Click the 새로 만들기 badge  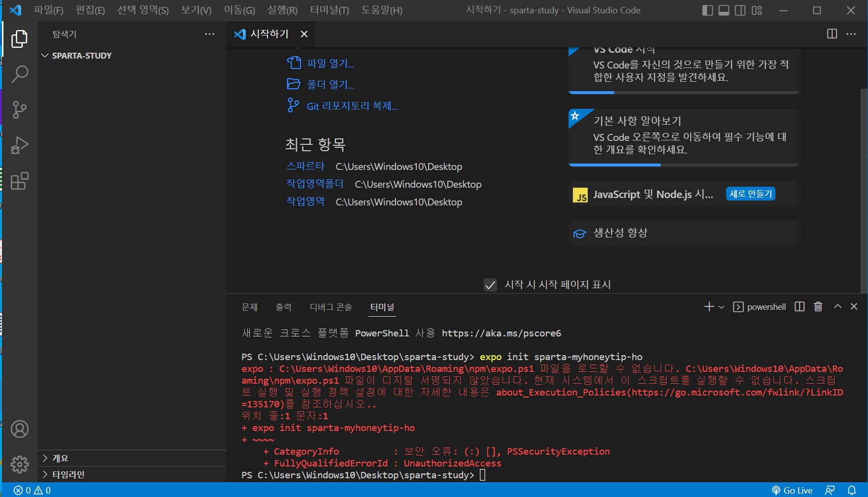[751, 194]
